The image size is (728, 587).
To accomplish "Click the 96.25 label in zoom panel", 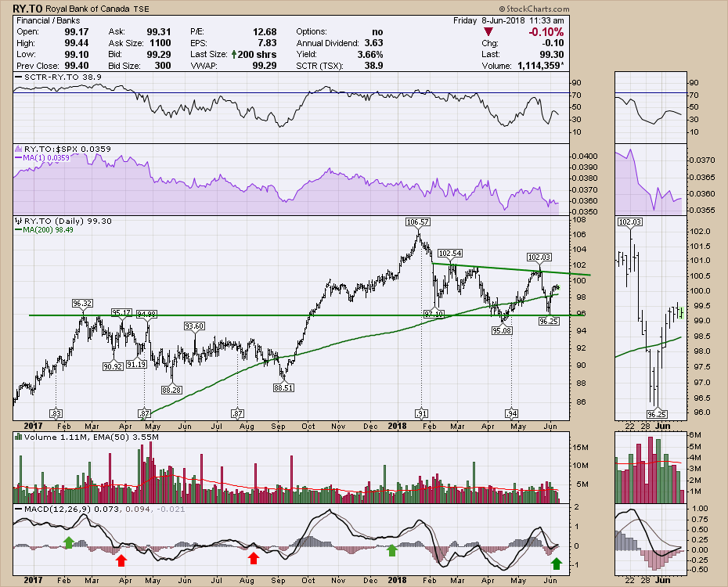I will 656,414.
